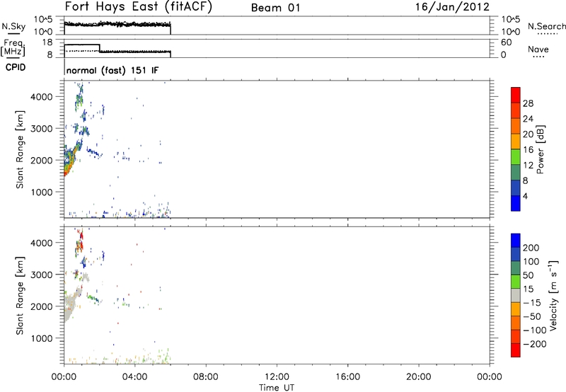Click the '08:00' time tick label
Screen dimensions: 566x392
point(206,377)
